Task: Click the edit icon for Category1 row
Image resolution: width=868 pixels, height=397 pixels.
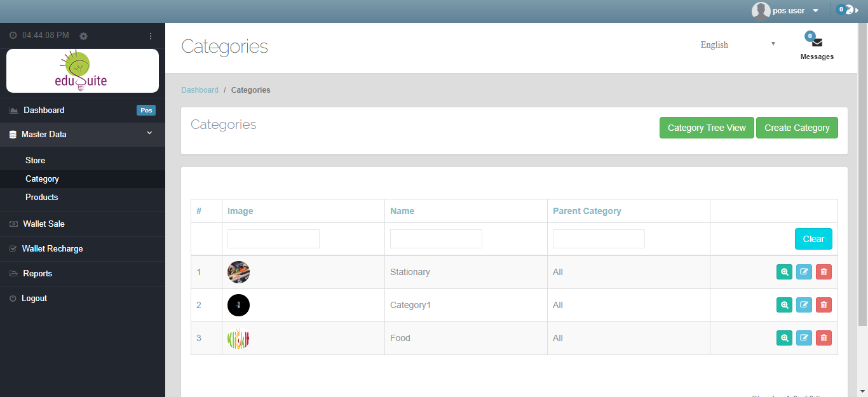Action: click(x=804, y=305)
